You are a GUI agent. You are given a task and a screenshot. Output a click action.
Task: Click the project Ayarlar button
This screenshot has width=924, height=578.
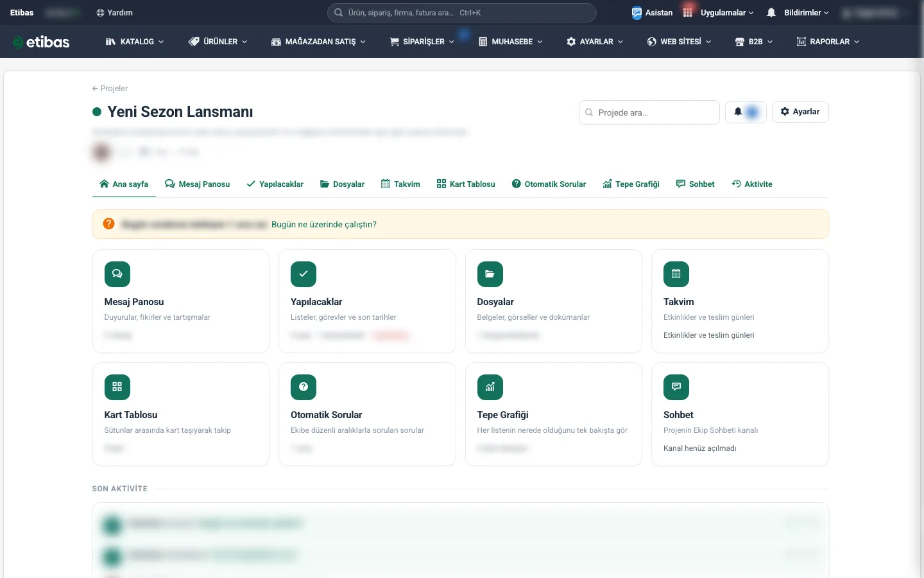[800, 112]
